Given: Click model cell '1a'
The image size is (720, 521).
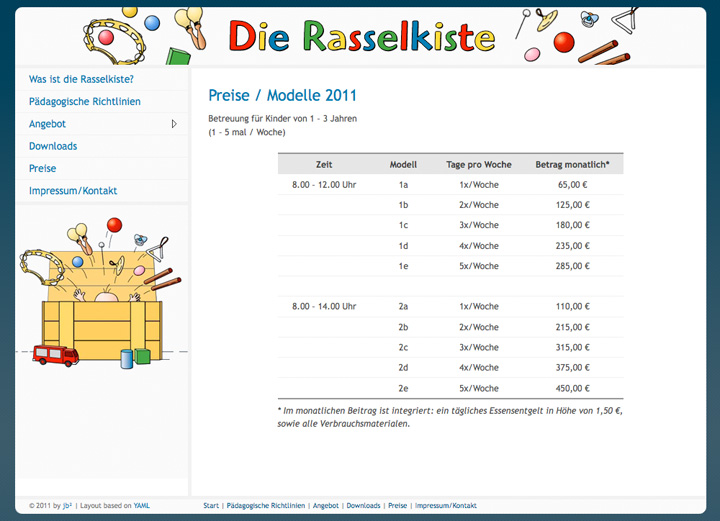Looking at the screenshot, I should [403, 185].
